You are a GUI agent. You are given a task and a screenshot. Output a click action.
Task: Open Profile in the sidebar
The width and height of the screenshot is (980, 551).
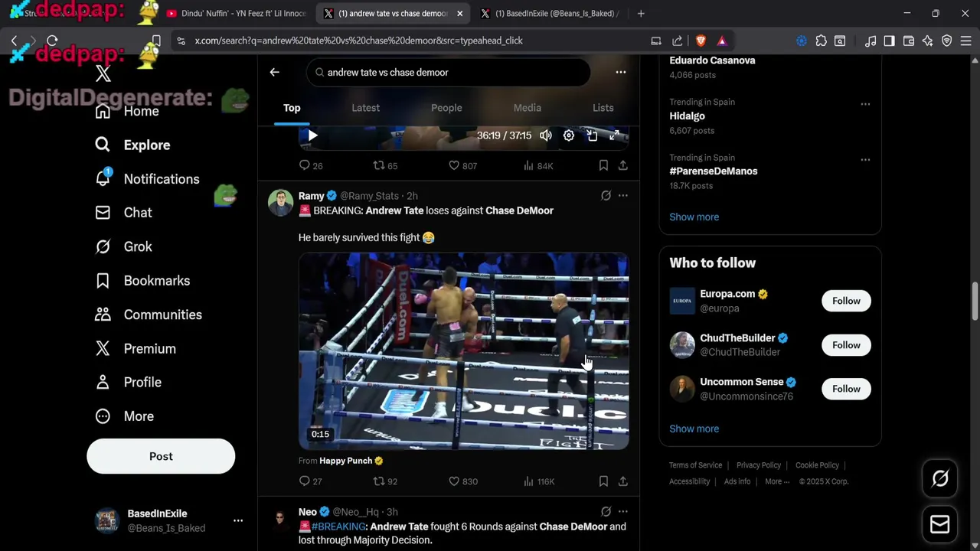tap(128, 382)
